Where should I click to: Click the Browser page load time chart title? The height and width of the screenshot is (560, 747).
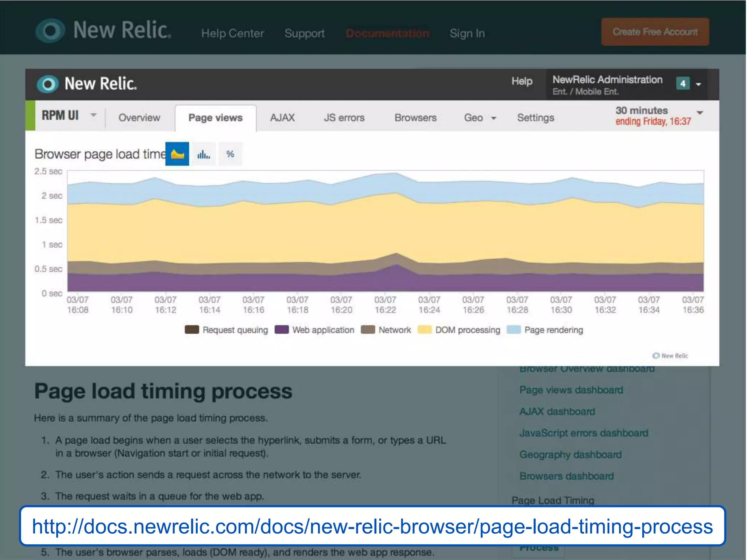[x=100, y=154]
